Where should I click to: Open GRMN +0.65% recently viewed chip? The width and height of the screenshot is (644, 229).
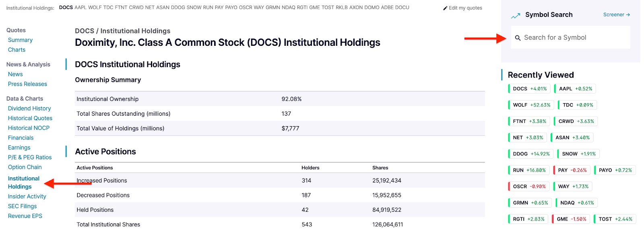[x=530, y=203]
